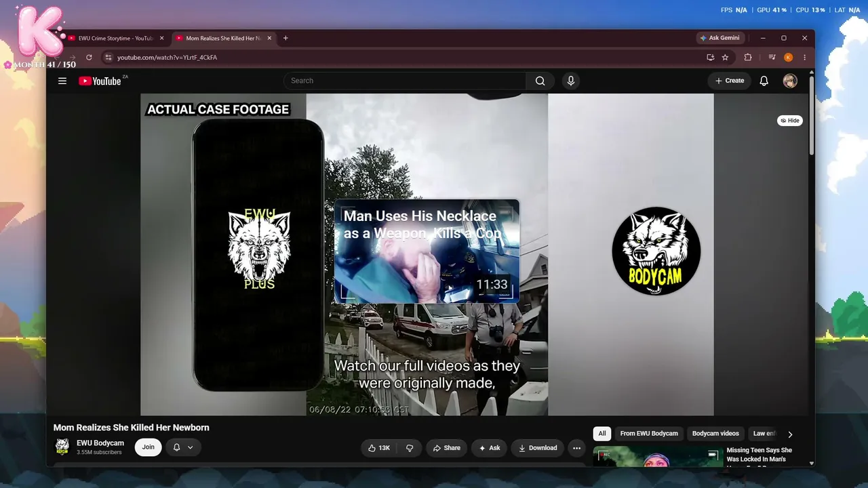Select the All filter chip

click(602, 434)
